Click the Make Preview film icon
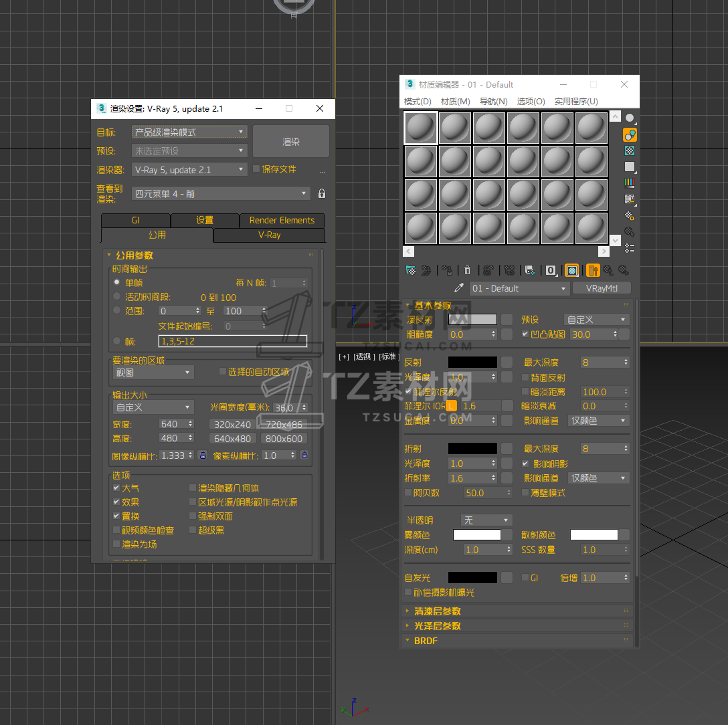The width and height of the screenshot is (728, 725). point(630,199)
